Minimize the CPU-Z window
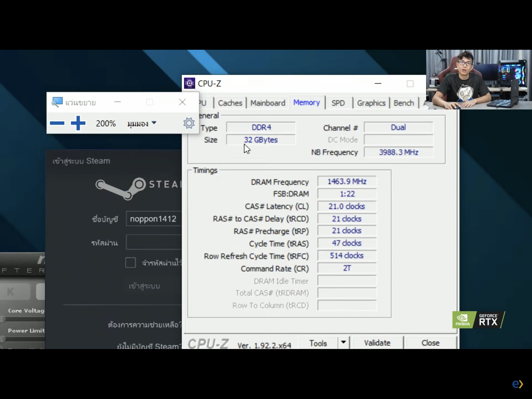532x399 pixels. 378,83
